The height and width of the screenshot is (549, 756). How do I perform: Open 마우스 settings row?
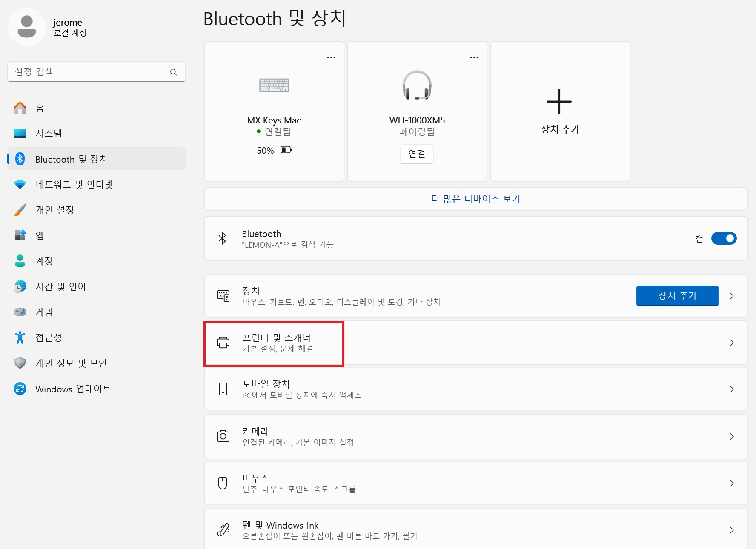point(476,483)
